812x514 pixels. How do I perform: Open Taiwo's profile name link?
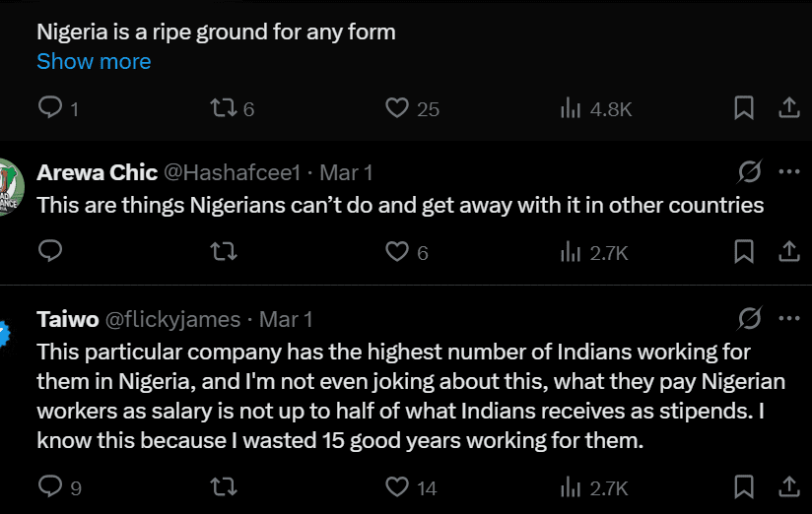[x=65, y=319]
